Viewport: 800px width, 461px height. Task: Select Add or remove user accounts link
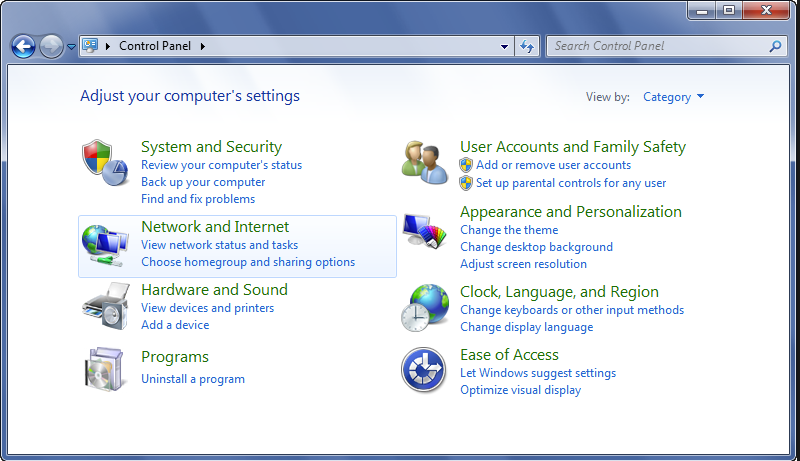553,165
